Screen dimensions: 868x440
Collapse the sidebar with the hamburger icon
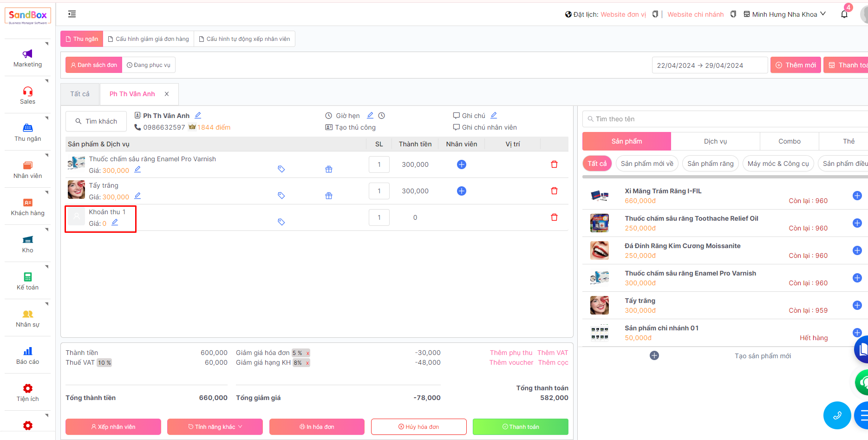point(72,14)
